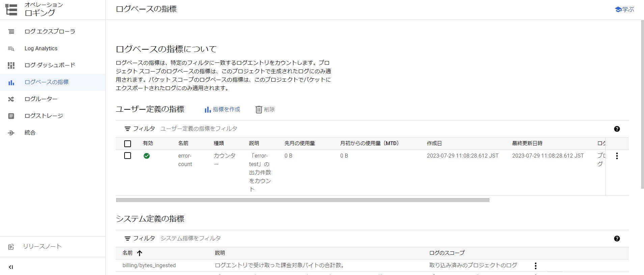This screenshot has width=644, height=275.
Task: Open the error-count metric name
Action: point(185,160)
